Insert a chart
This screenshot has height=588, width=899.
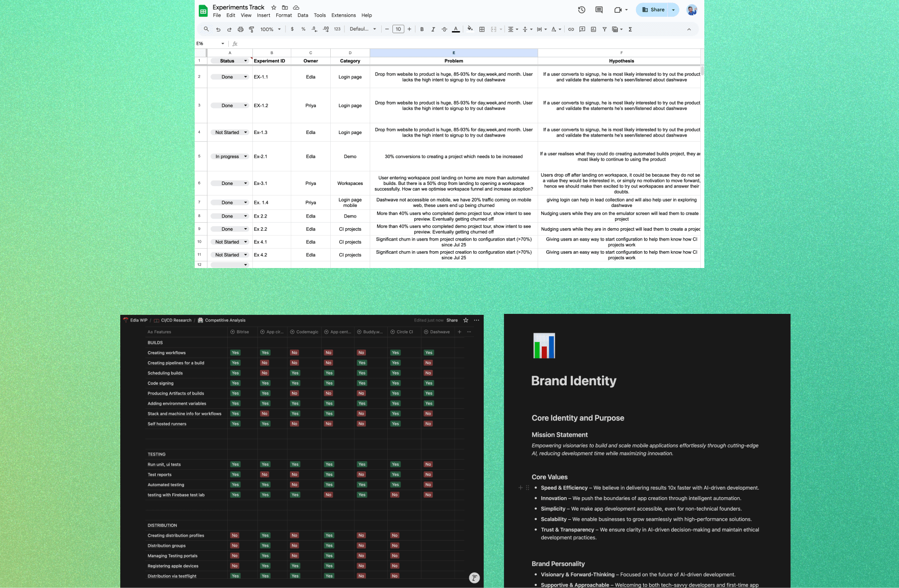593,29
